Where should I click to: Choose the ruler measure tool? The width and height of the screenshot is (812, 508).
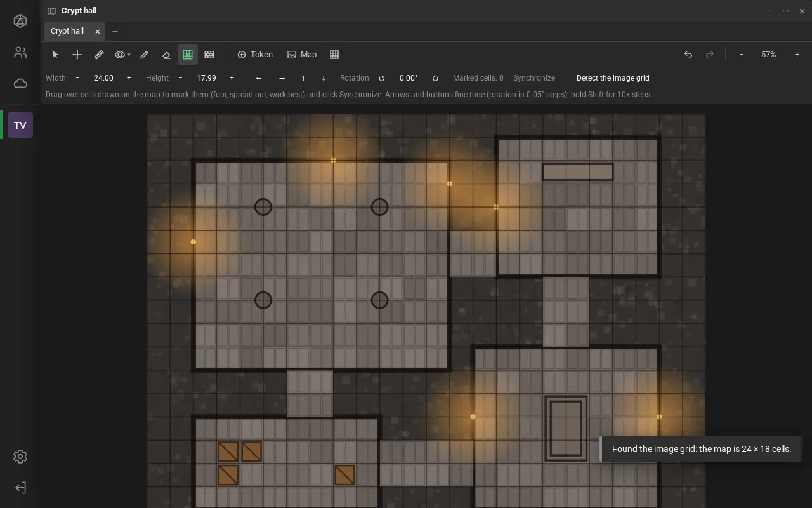(99, 55)
